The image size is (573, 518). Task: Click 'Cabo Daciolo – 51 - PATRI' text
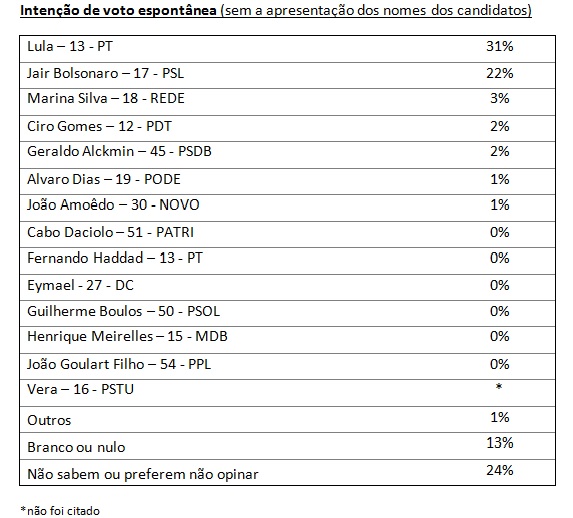110,232
